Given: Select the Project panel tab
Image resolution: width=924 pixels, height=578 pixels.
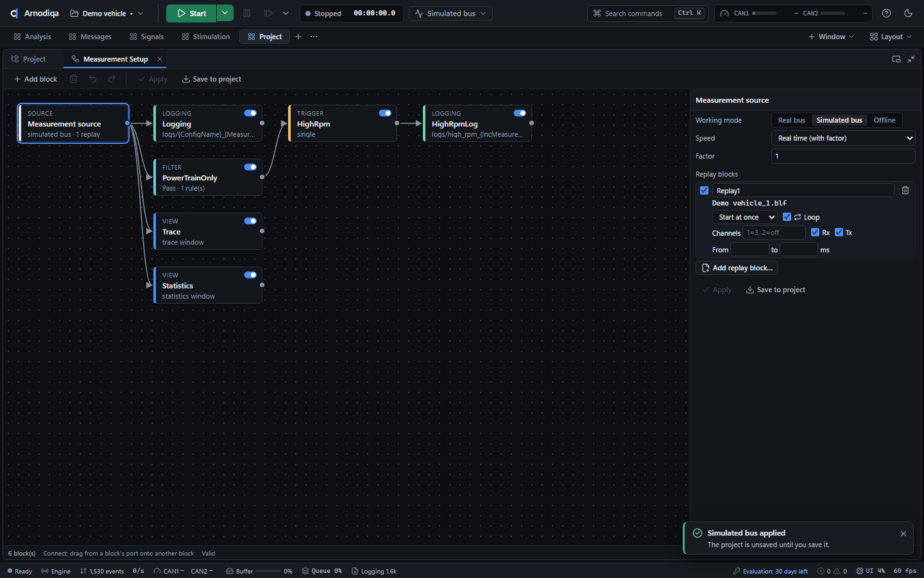Looking at the screenshot, I should point(29,59).
